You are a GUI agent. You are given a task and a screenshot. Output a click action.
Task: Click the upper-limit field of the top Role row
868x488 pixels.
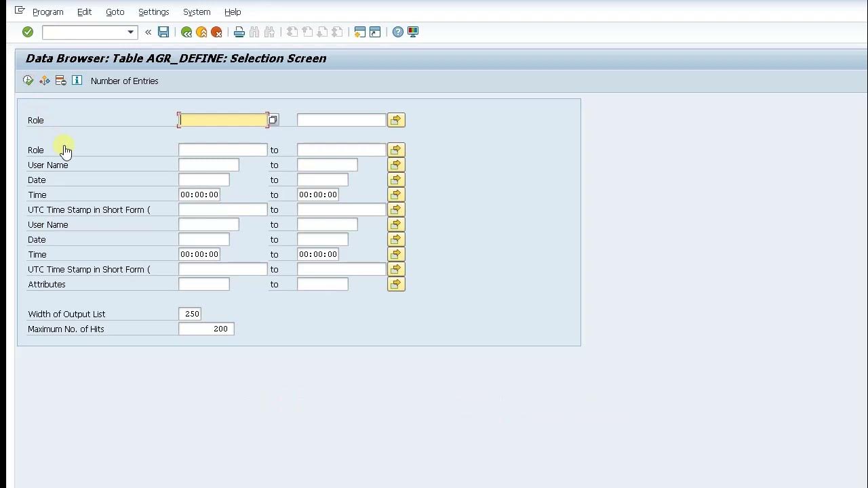341,120
